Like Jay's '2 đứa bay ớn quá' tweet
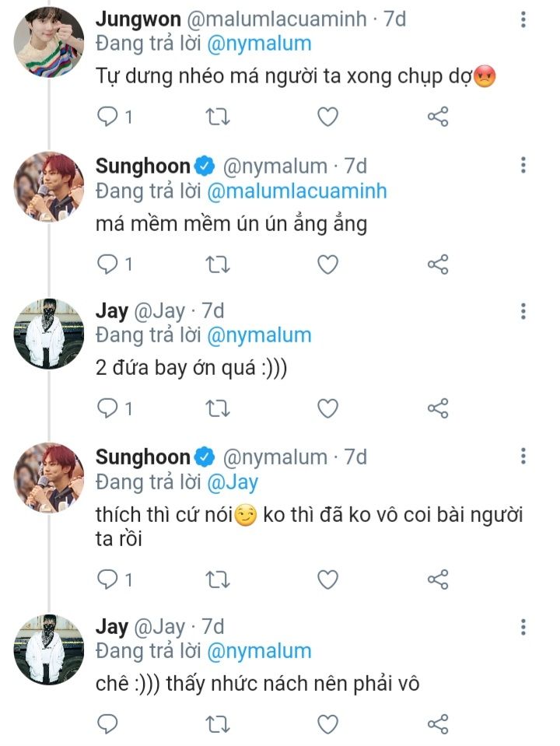The height and width of the screenshot is (746, 560). pyautogui.click(x=328, y=408)
